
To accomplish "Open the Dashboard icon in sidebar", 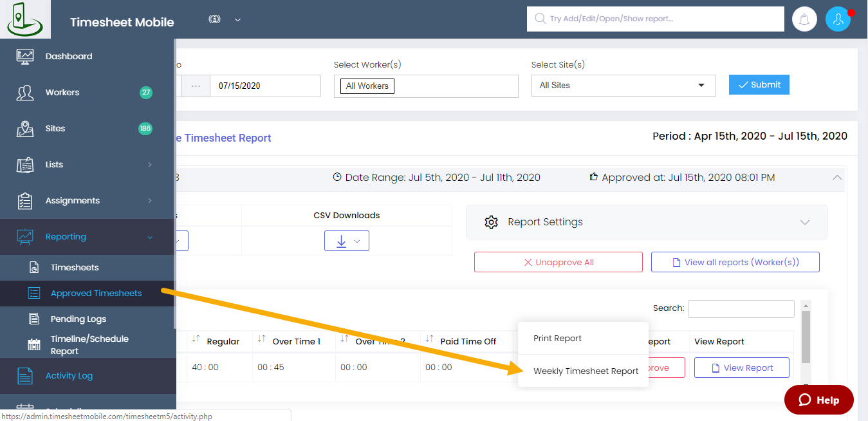I will pyautogui.click(x=25, y=57).
